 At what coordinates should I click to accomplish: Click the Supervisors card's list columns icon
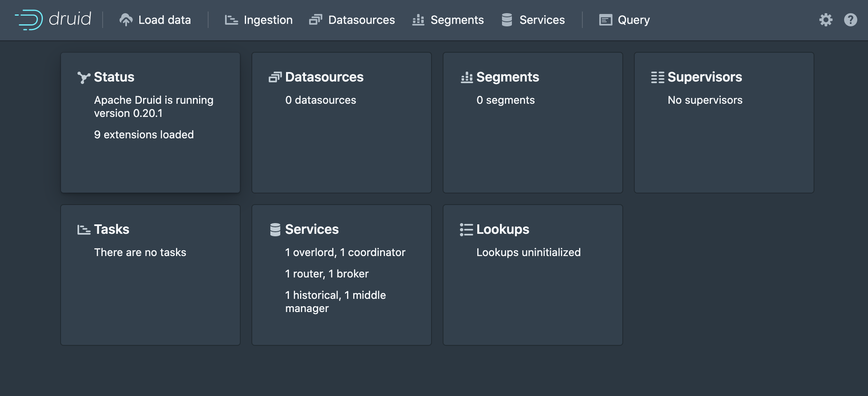click(657, 77)
